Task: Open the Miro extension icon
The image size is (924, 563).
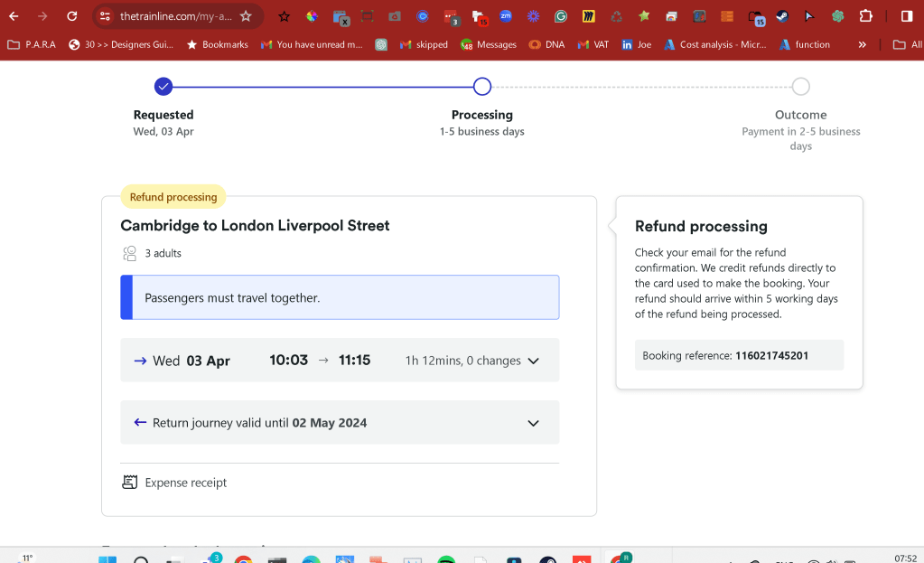Action: pos(588,16)
